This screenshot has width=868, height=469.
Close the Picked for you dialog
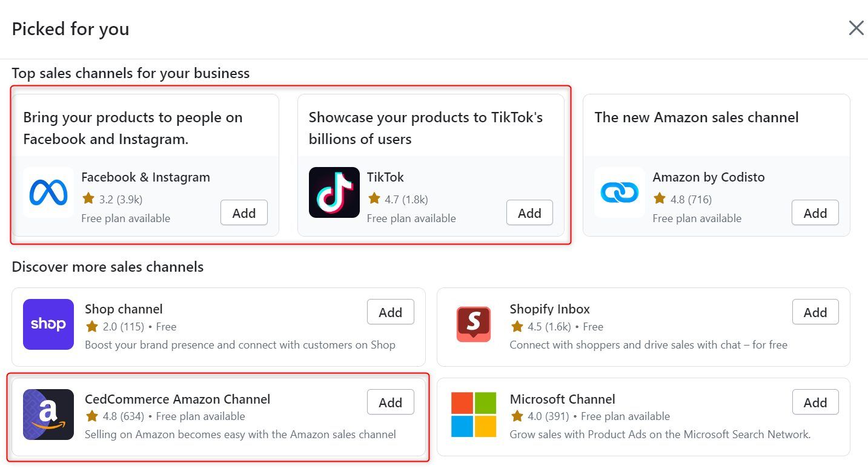point(856,28)
